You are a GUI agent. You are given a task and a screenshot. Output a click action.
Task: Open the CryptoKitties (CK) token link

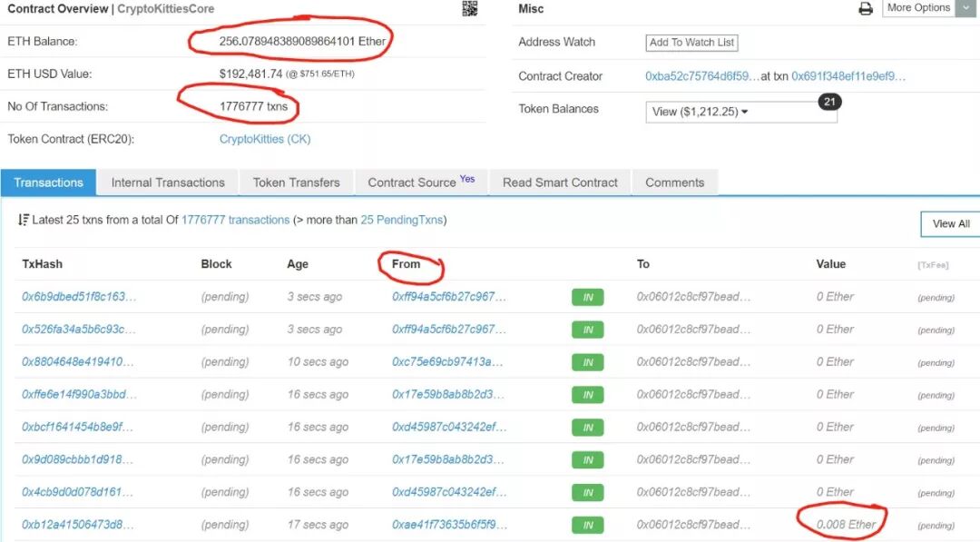264,139
